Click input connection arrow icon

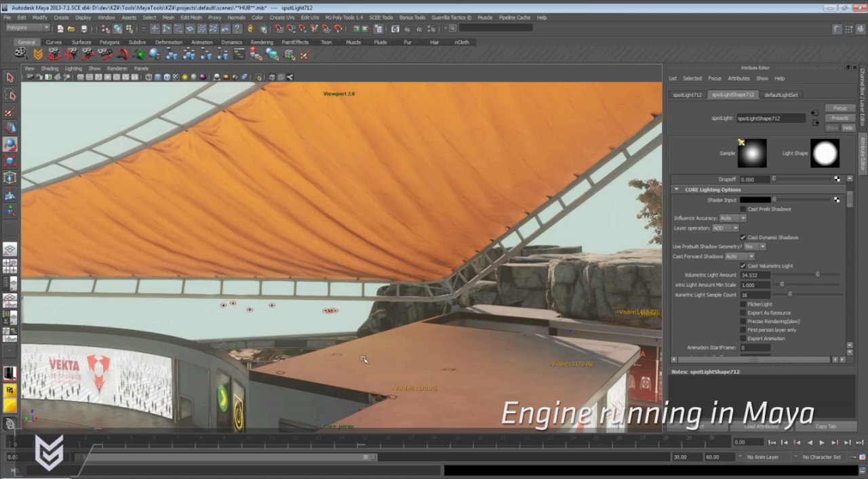tap(814, 113)
